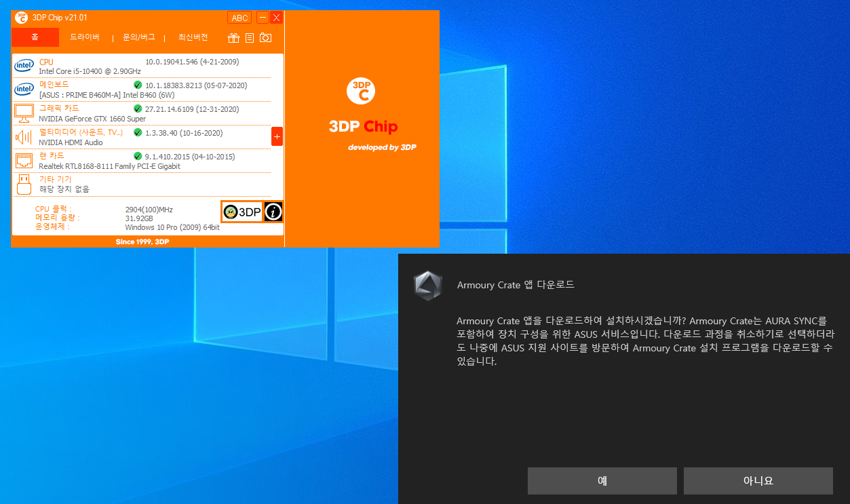Screen dimensions: 850x504
Task: Click the Armoury Crate 앱 다운로드 notification title
Action: [516, 285]
